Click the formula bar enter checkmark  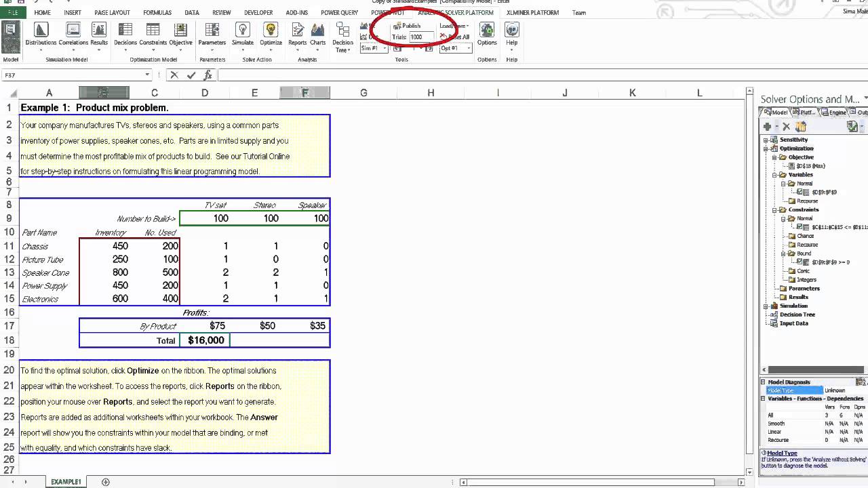pos(191,75)
